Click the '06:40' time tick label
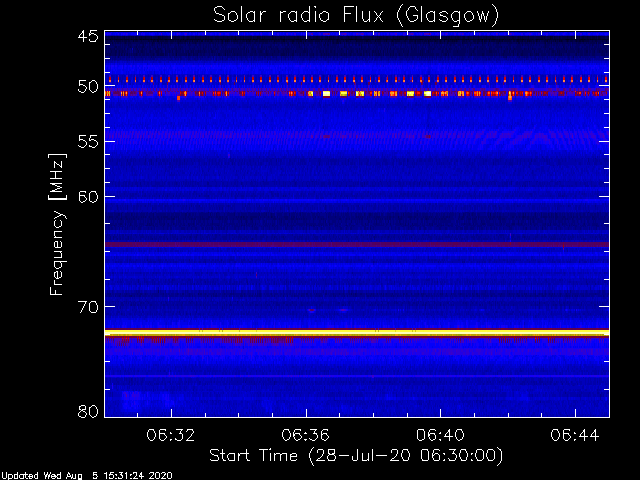The image size is (640, 480). click(440, 435)
